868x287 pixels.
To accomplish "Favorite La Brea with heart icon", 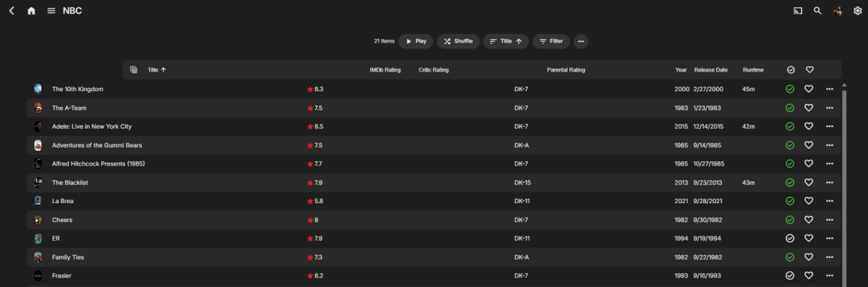I will [x=809, y=201].
